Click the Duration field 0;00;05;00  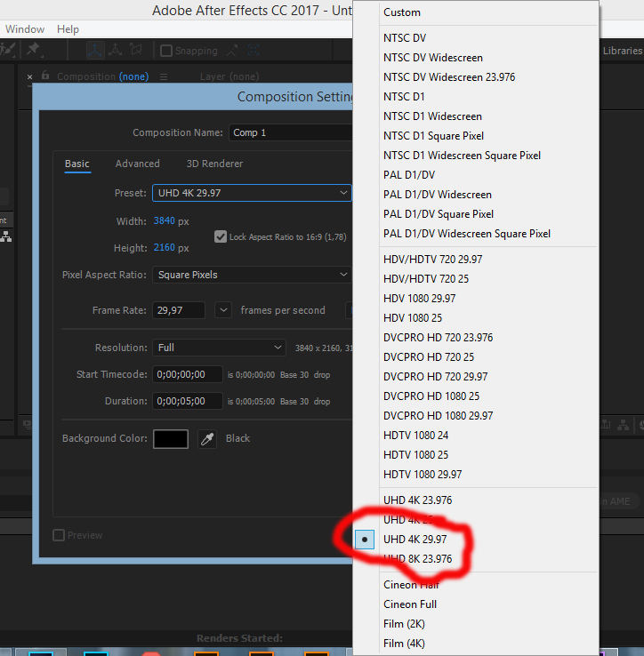[x=187, y=401]
